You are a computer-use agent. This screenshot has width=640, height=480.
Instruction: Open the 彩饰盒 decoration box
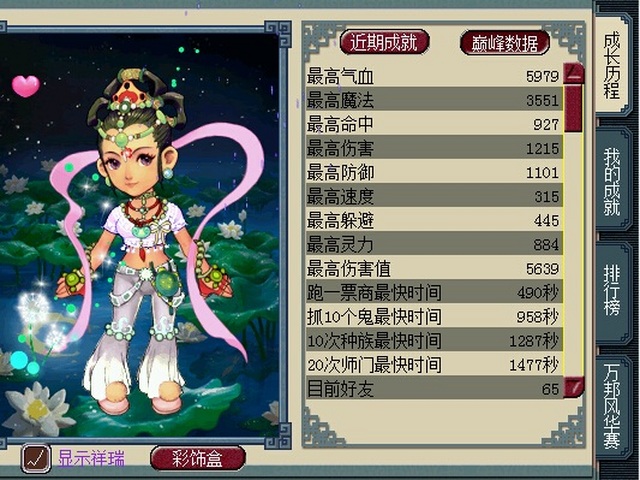coord(198,458)
